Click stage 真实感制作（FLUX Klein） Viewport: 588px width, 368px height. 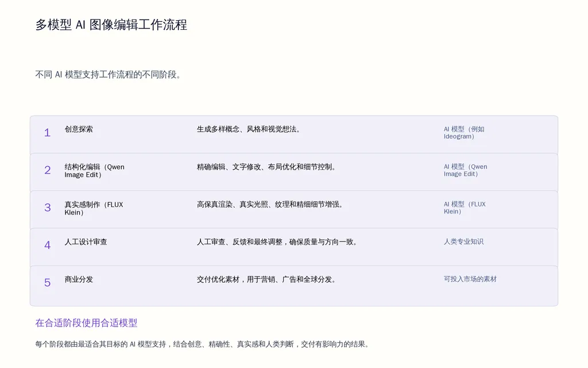pyautogui.click(x=94, y=208)
